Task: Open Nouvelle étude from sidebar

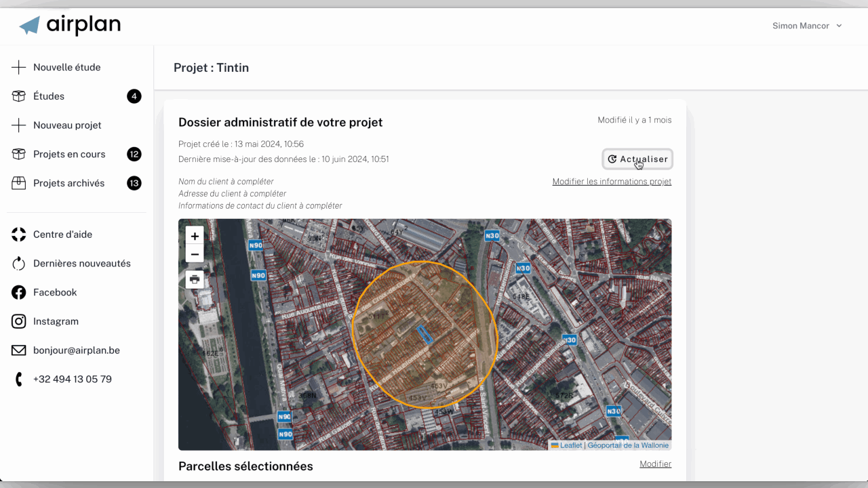Action: pyautogui.click(x=67, y=67)
